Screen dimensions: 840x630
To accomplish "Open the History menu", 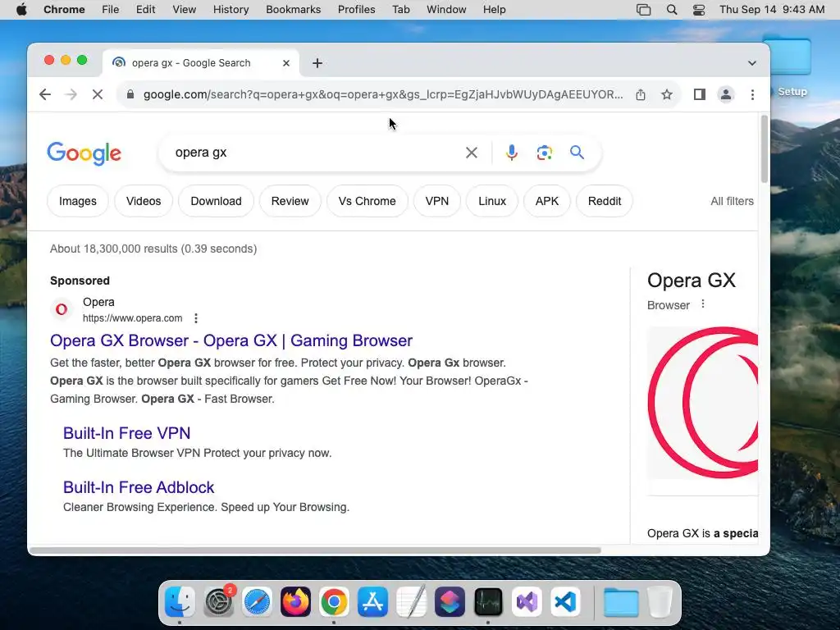I will pyautogui.click(x=231, y=10).
